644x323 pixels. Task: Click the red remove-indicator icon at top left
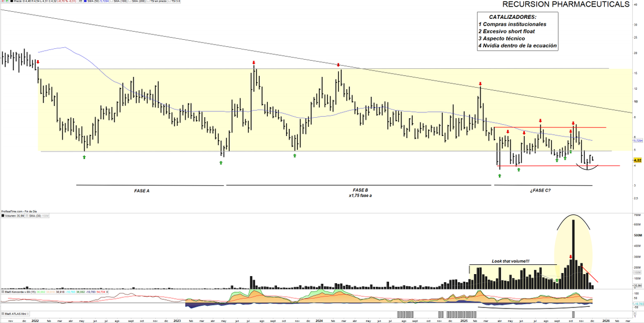[3, 2]
